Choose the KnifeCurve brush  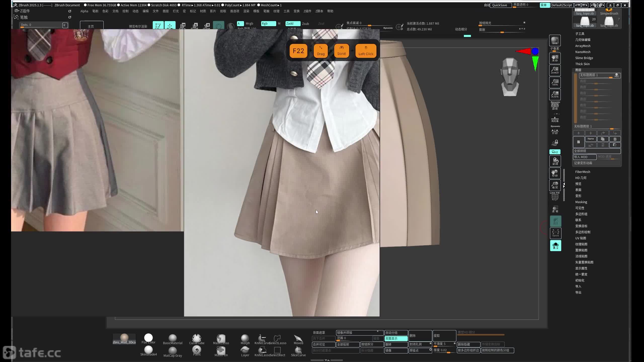(262, 339)
